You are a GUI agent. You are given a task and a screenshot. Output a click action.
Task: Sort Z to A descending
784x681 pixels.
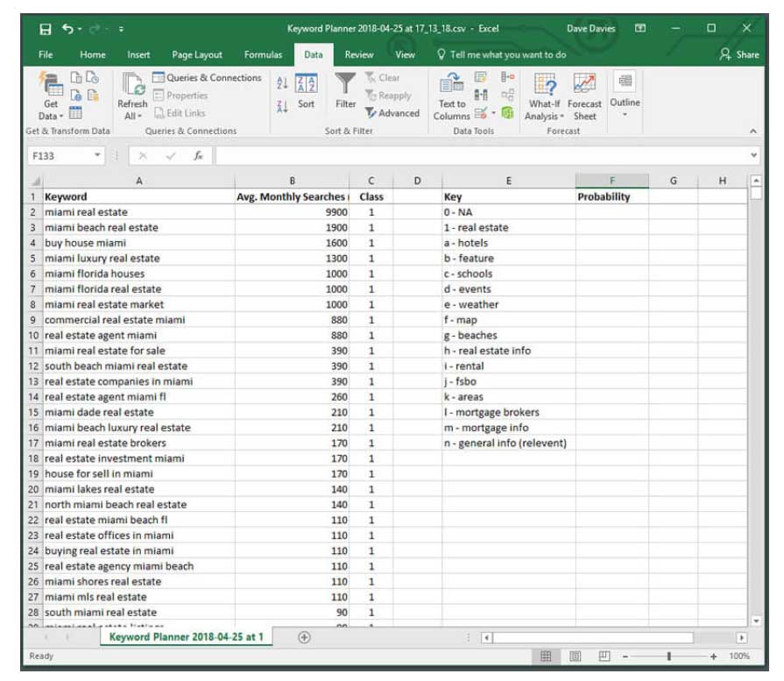click(x=282, y=106)
